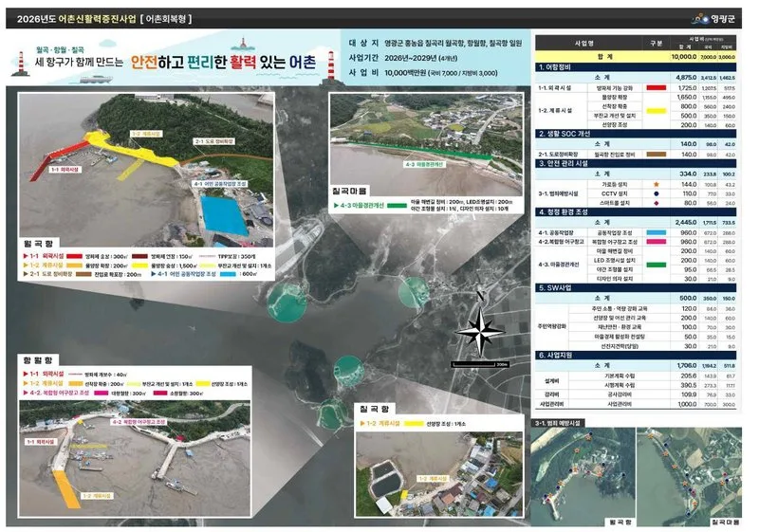Click the blue 공동작업장 area on 월곡항 photo
Viewport: 759px width, 532px height.
pyautogui.click(x=224, y=215)
